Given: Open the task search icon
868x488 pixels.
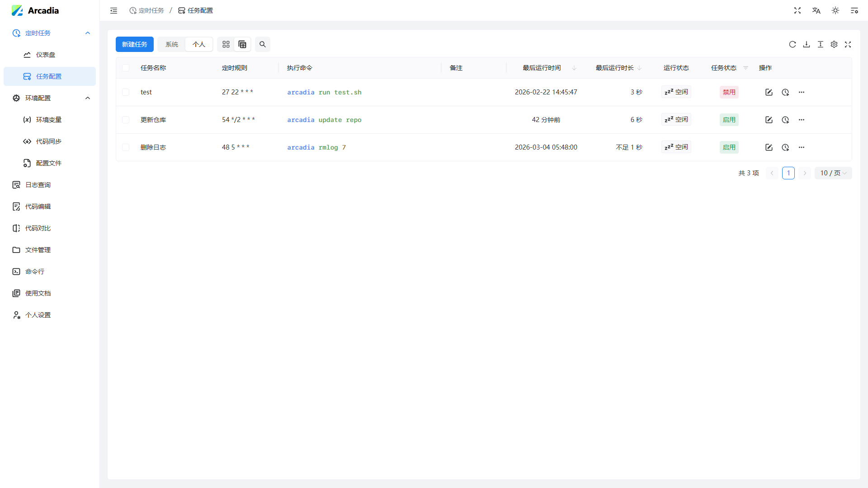Looking at the screenshot, I should click(x=263, y=44).
